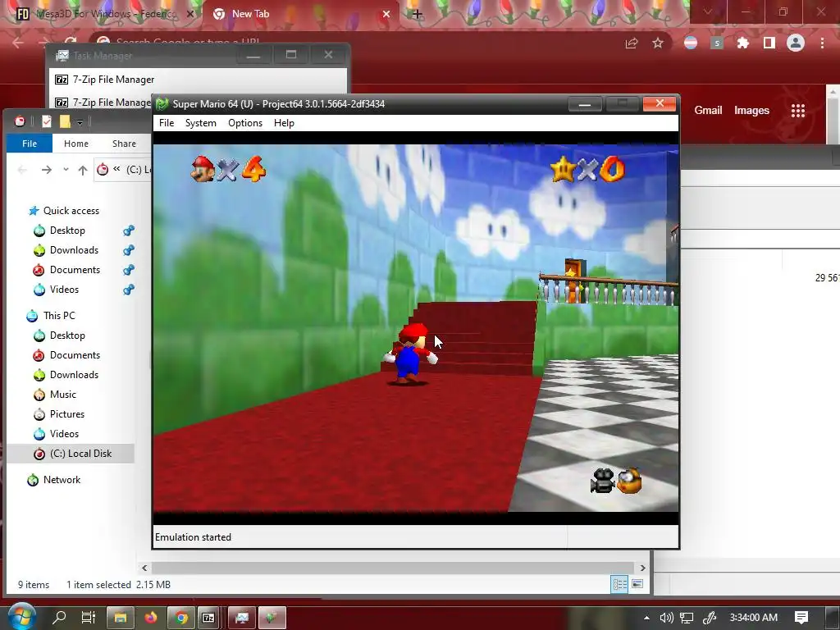Open the File menu in Project64
Viewport: 840px width, 630px height.
click(x=167, y=123)
